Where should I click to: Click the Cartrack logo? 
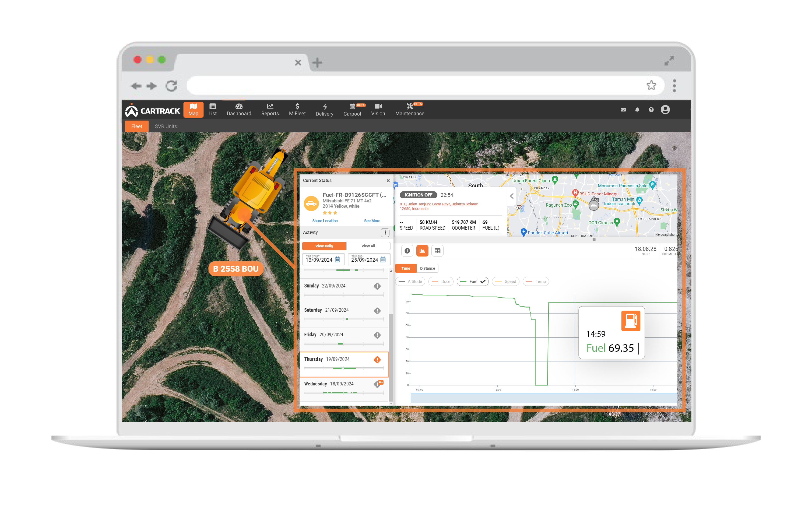153,110
